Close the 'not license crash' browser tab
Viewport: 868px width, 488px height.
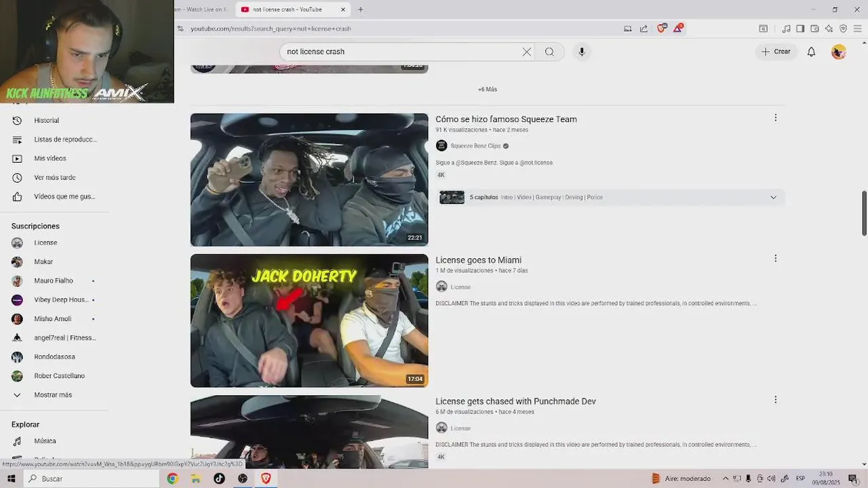343,9
